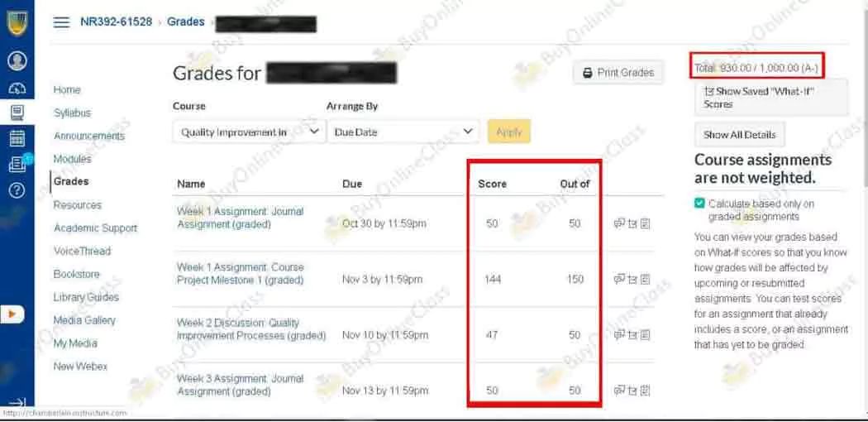Open scoring details for Week 3 Journal Assignment
Screen dimensions: 868x422
(632, 391)
